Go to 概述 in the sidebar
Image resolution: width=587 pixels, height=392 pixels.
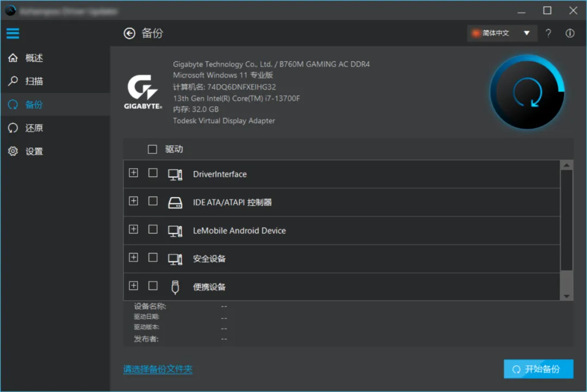(55, 58)
